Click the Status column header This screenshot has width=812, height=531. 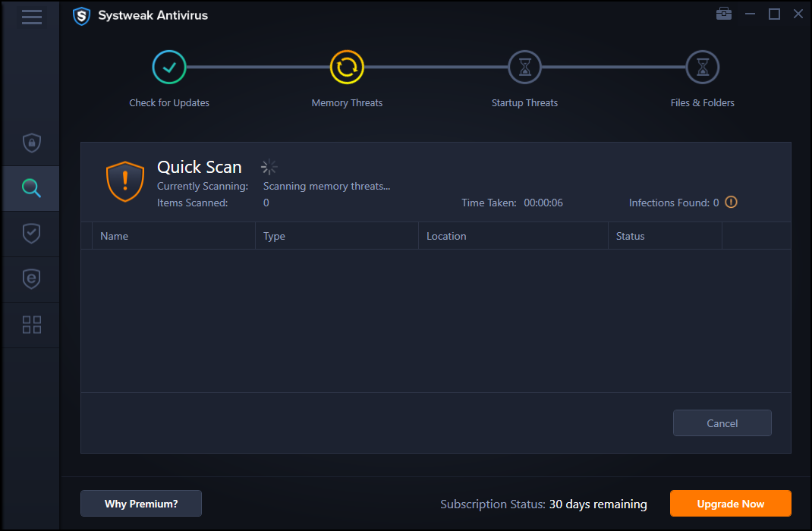point(665,236)
